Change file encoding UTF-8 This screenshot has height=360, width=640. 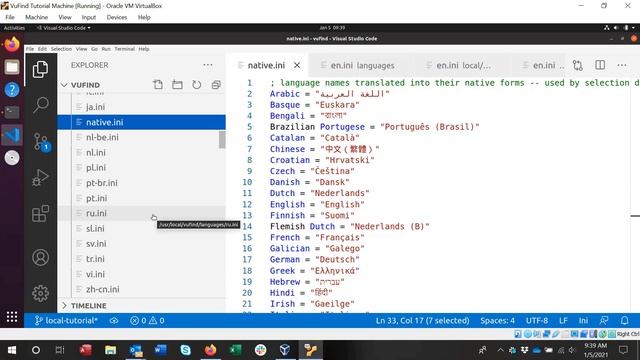(x=537, y=320)
